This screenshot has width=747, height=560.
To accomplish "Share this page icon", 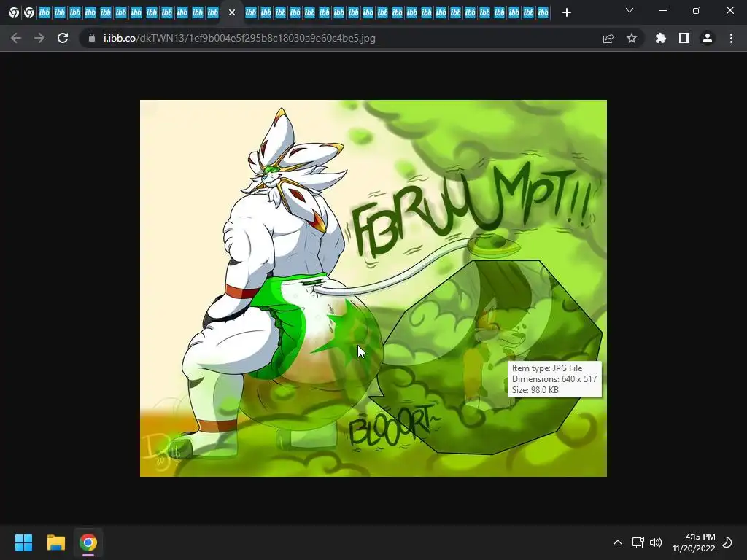I will 608,38.
